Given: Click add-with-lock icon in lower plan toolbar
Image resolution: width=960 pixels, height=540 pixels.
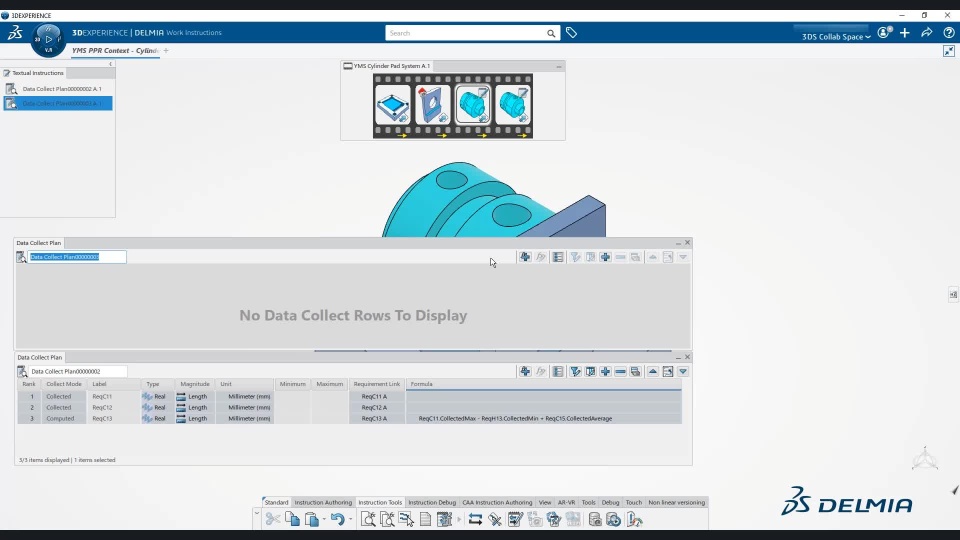Looking at the screenshot, I should [525, 372].
